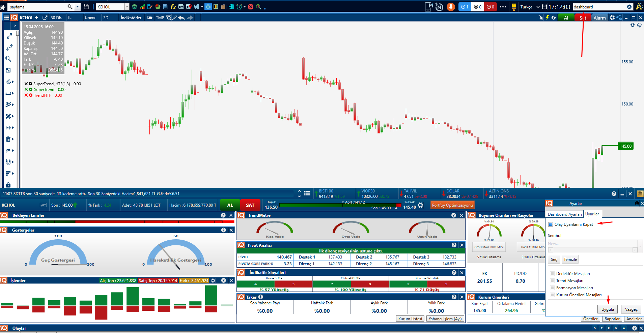Enable the Dedektör Mesajları checkbox

pos(552,274)
